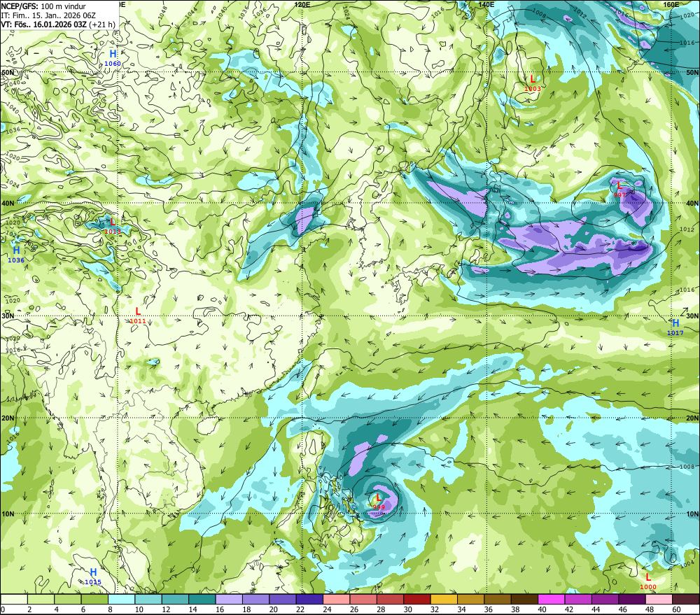The height and width of the screenshot is (615, 700).
Task: Click the VT valid time 16.01.2026 03Z
Action: pos(58,24)
